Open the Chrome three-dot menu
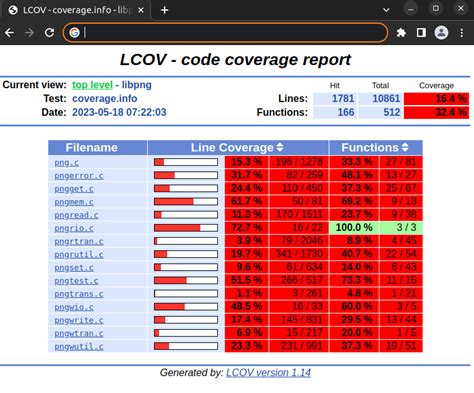This screenshot has width=474, height=393. (462, 33)
